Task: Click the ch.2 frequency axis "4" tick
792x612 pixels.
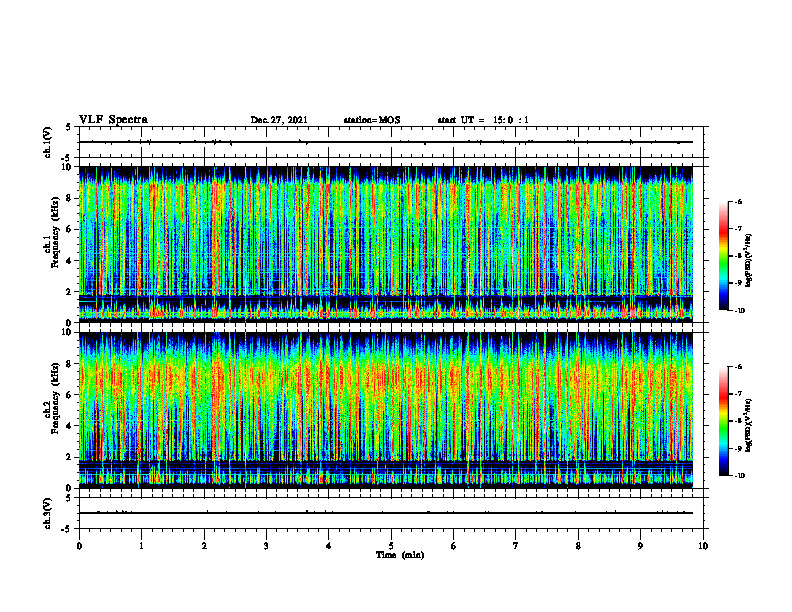Action: coord(70,426)
